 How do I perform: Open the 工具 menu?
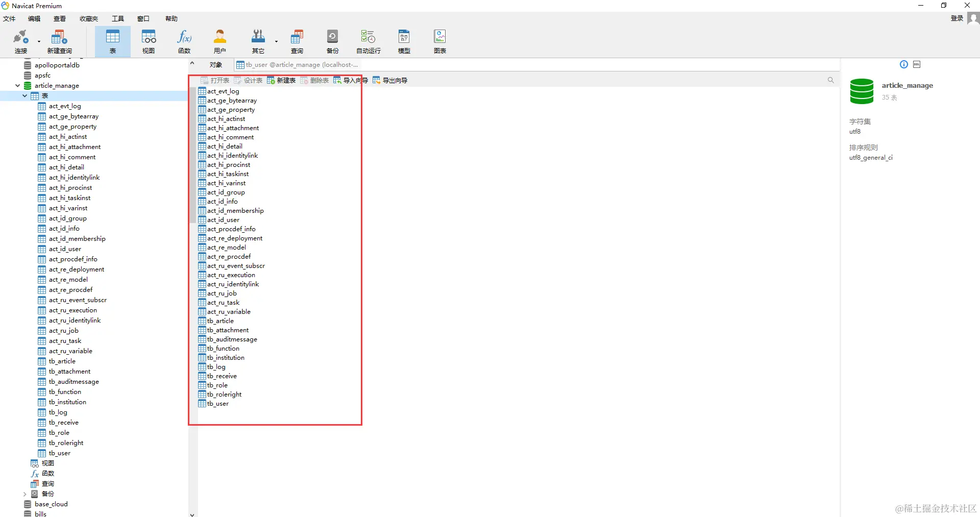[x=118, y=19]
